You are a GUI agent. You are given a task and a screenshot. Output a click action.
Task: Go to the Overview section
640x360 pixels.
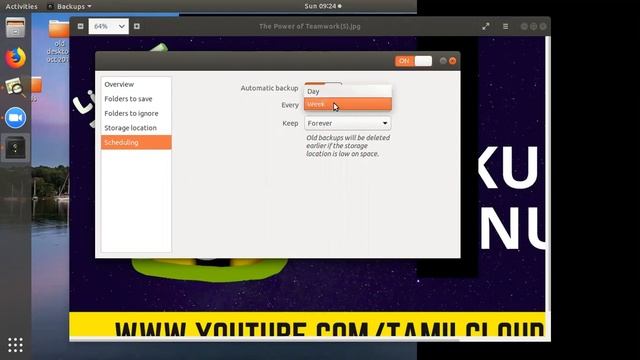(x=136, y=84)
